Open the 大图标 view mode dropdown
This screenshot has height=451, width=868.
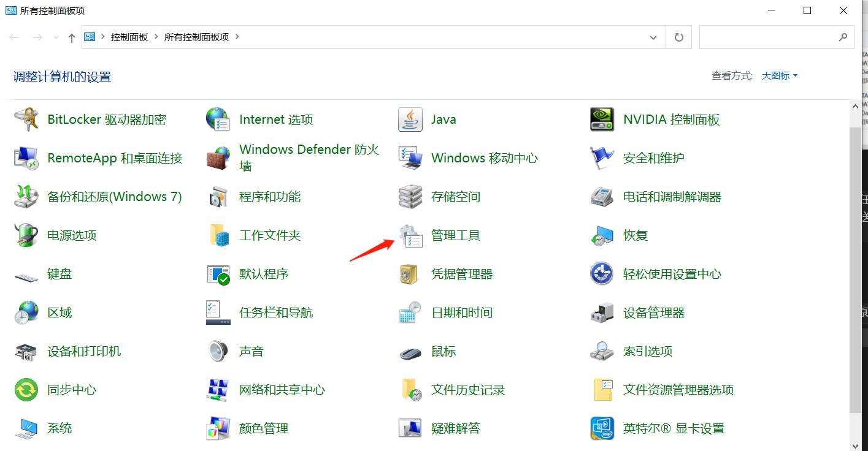tap(780, 76)
